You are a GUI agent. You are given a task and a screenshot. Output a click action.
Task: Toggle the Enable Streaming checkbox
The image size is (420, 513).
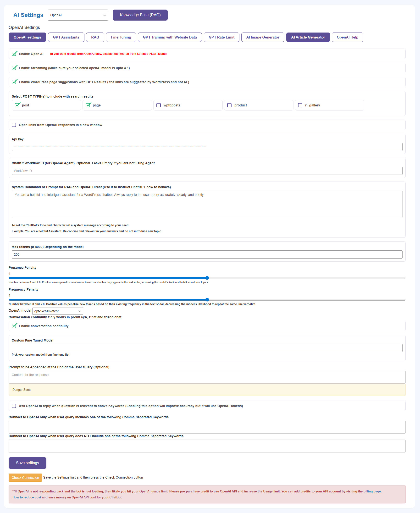(14, 68)
